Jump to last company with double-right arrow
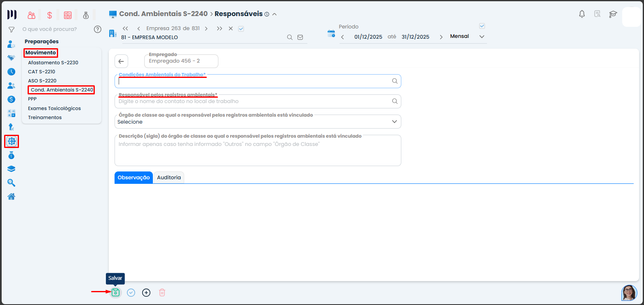Image resolution: width=644 pixels, height=305 pixels. coord(220,28)
